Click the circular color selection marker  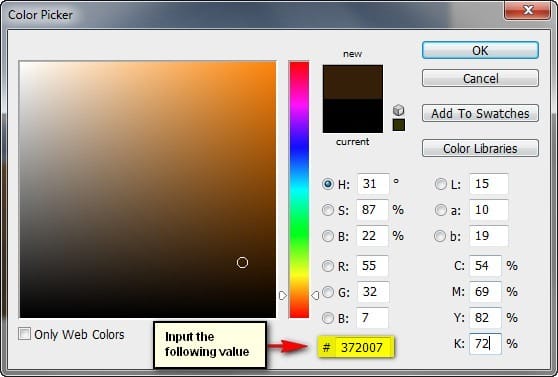point(242,263)
